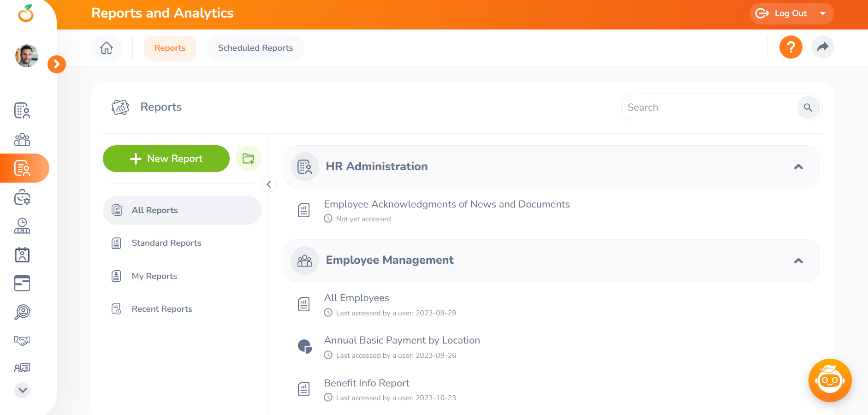
Task: Click the share arrow icon
Action: (x=822, y=47)
